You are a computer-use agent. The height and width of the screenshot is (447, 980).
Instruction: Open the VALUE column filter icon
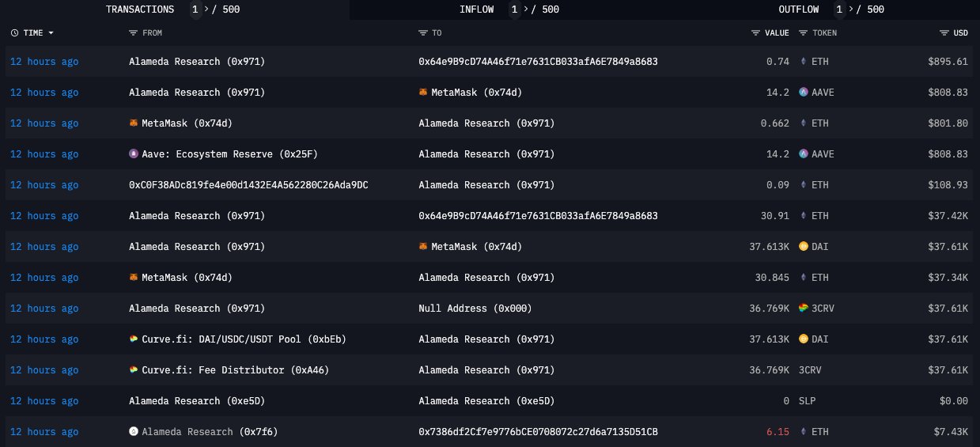tap(755, 33)
